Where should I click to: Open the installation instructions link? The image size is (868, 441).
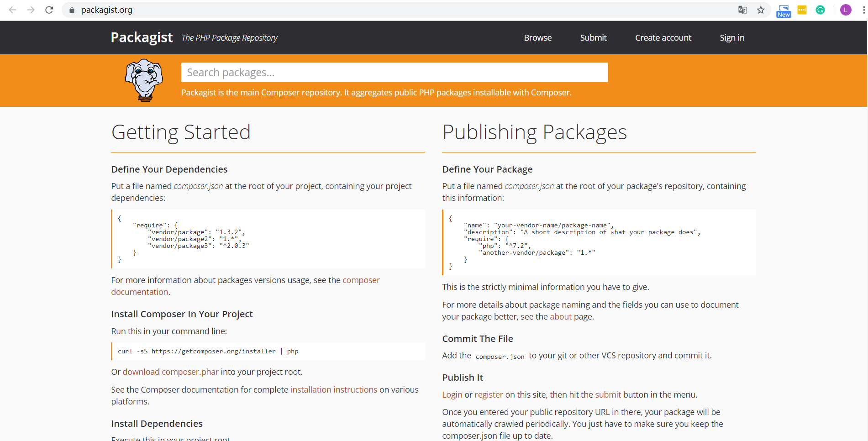pyautogui.click(x=334, y=390)
